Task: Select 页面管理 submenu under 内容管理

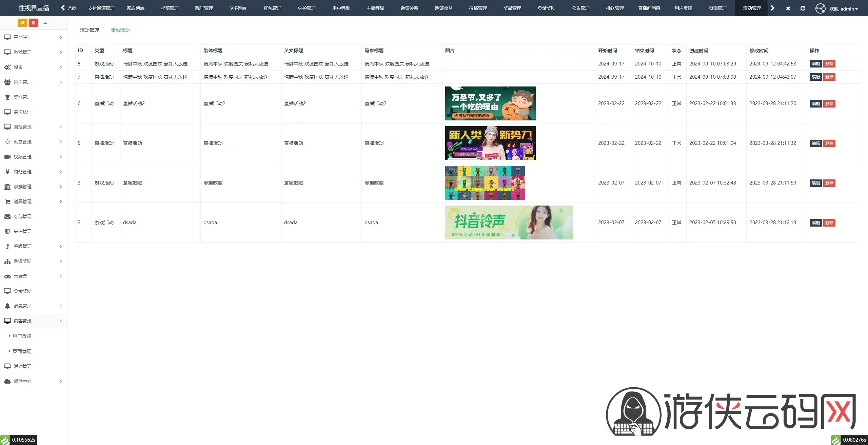Action: click(22, 351)
